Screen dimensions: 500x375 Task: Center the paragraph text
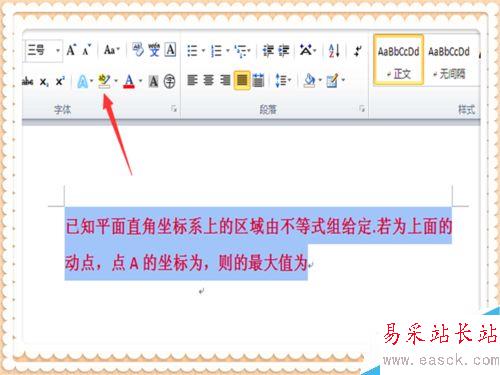click(209, 80)
